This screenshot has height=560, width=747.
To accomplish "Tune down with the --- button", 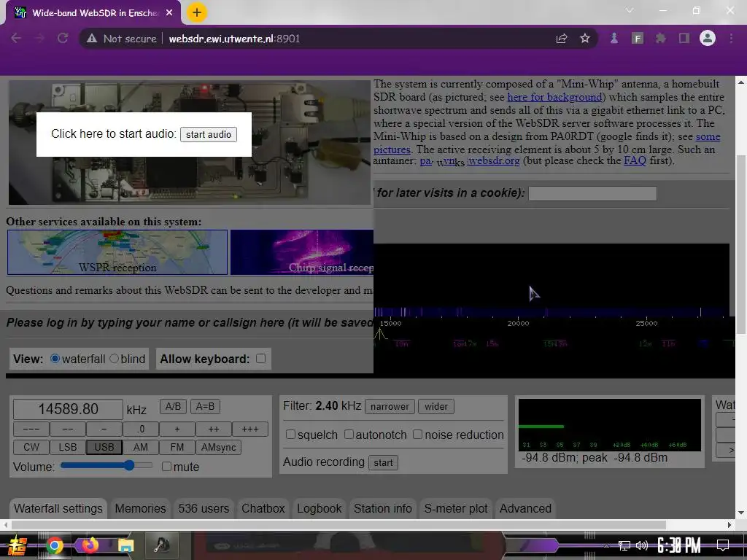I will 31,429.
